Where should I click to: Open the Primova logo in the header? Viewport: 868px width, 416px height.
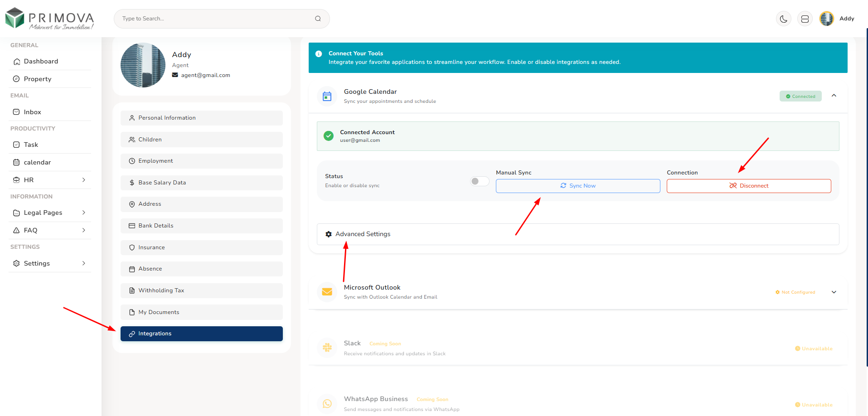coord(48,19)
